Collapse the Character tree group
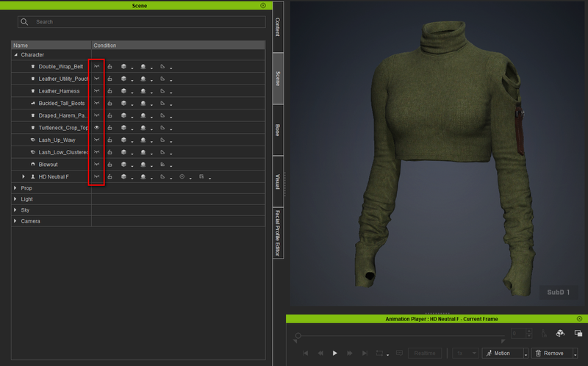Image resolution: width=588 pixels, height=366 pixels. point(15,54)
